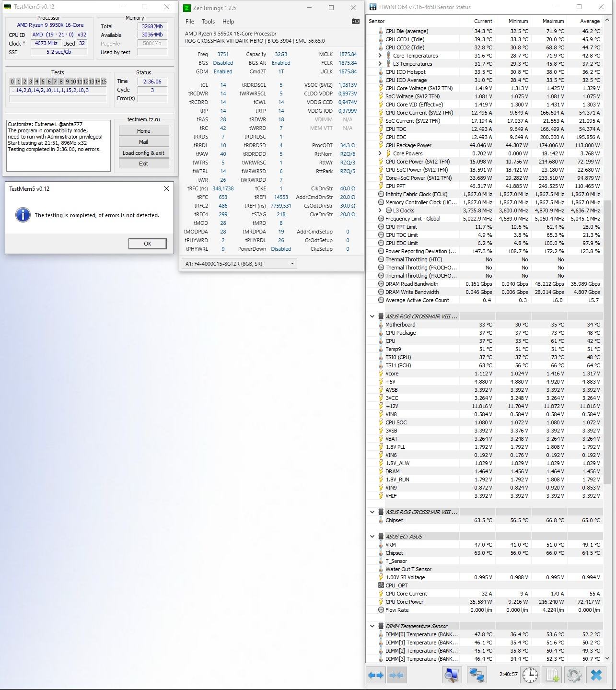The image size is (616, 690).
Task: Click the test 0 indicator box in TestMem5
Action: coord(12,82)
